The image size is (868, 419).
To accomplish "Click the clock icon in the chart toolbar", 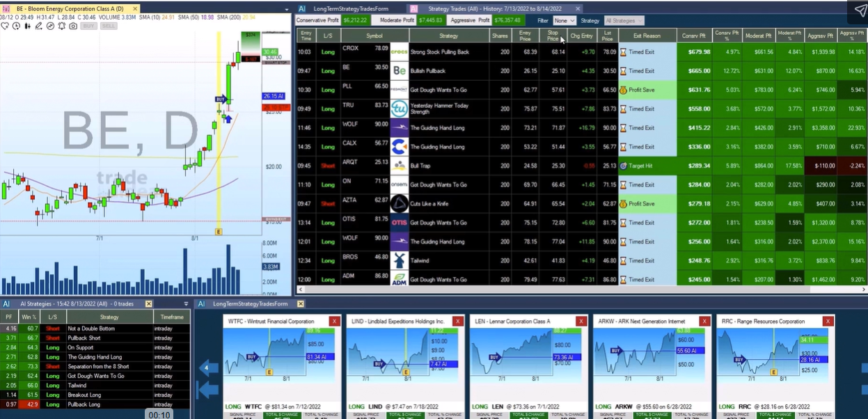I will [x=17, y=26].
